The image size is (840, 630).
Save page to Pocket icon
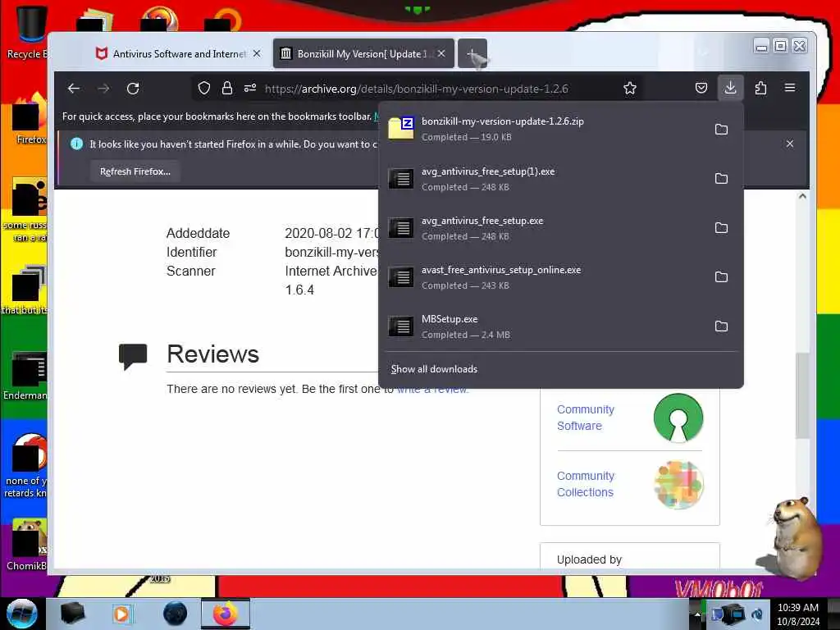[x=701, y=88]
